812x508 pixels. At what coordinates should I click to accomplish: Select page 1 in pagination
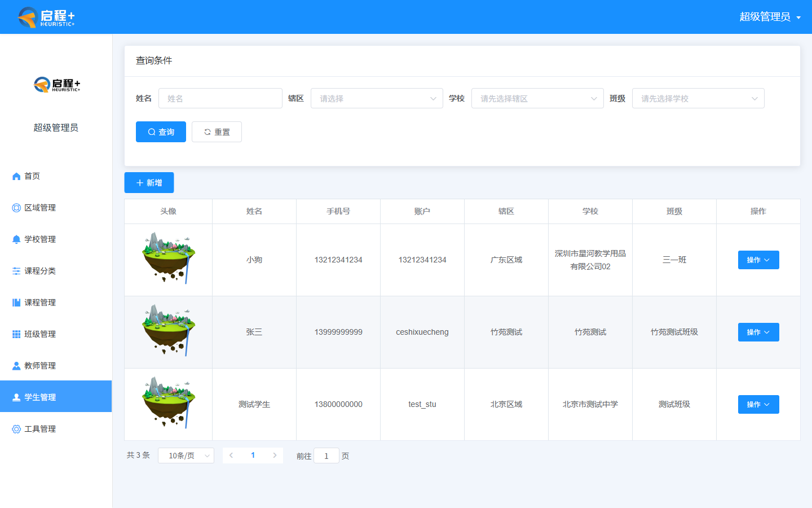253,456
